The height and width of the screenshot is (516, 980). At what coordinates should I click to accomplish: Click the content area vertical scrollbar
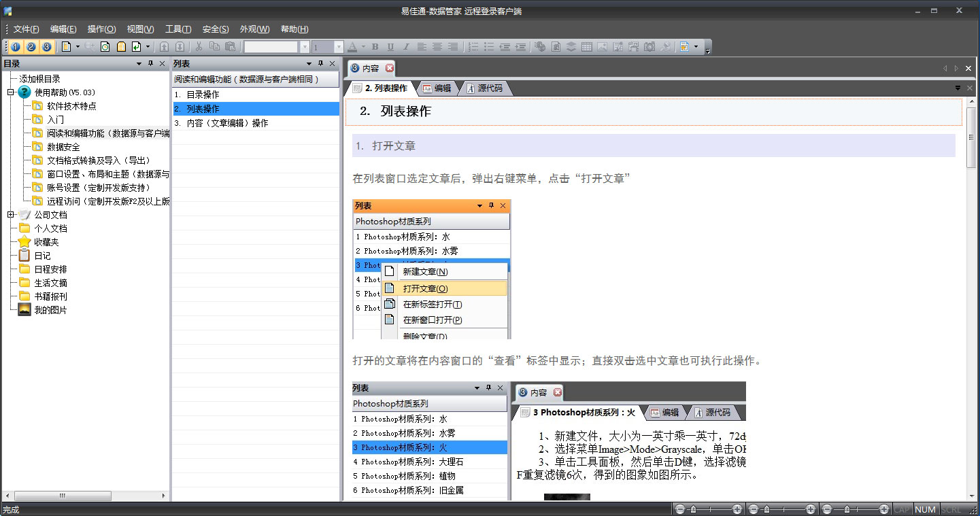[971, 299]
